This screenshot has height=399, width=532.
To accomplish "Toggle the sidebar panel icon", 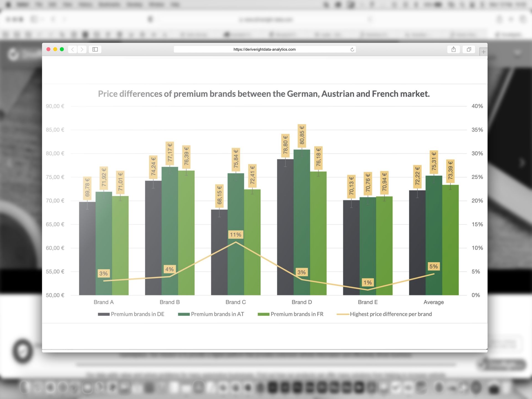I will click(x=95, y=49).
